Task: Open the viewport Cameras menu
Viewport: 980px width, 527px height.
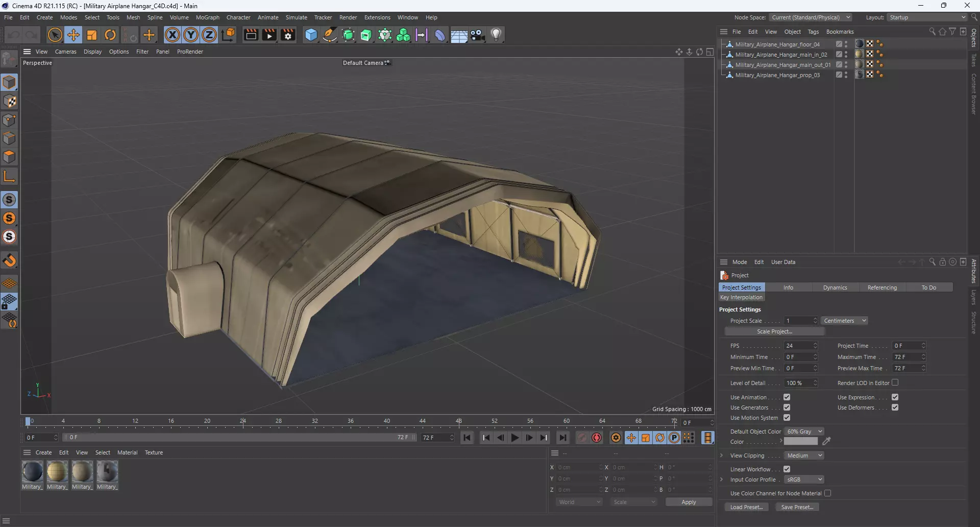Action: pos(65,52)
